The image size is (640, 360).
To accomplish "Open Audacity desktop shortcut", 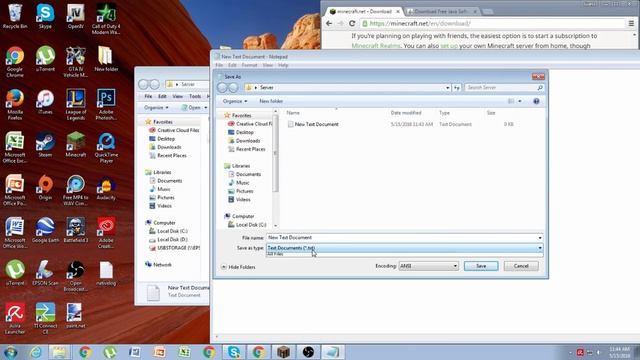I will 106,188.
